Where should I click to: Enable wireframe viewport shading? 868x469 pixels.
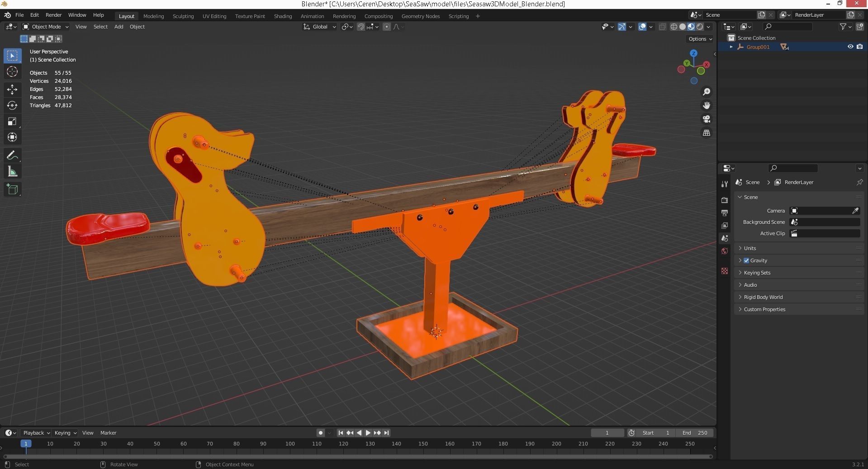pos(674,27)
